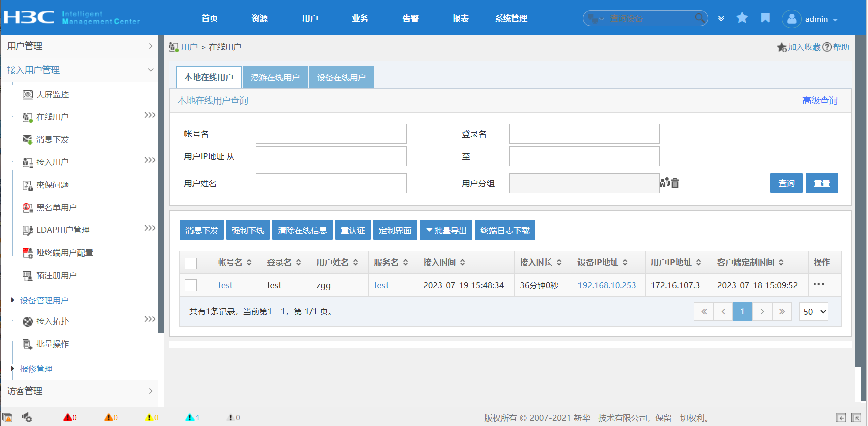Open the 批量导出 dropdown button

point(446,230)
